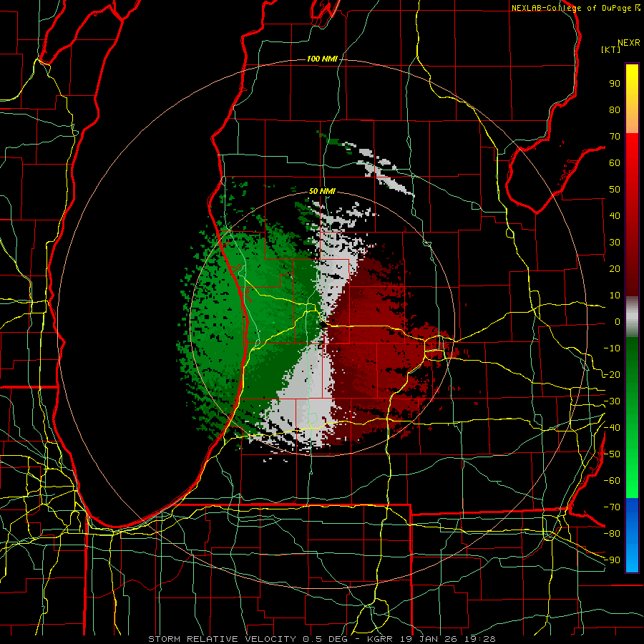Click the Storm Relative Velocity caption text
Screen dimensions: 644x644
click(321, 639)
